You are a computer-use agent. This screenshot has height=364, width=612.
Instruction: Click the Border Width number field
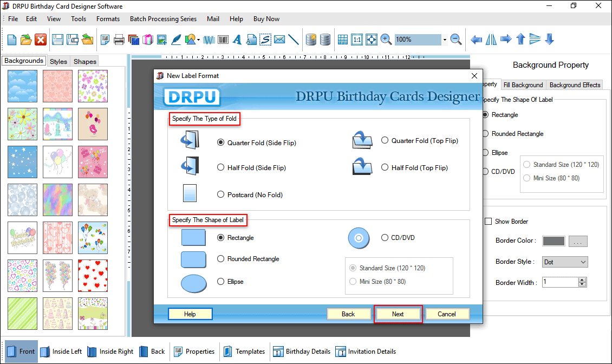coord(560,282)
